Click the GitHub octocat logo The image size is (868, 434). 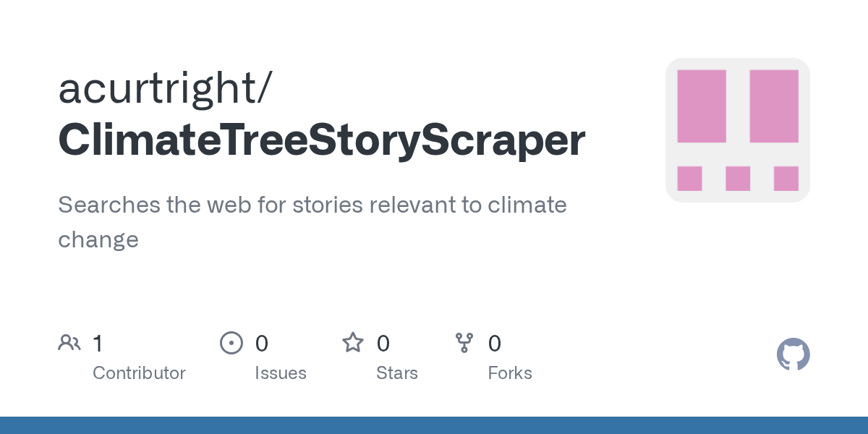tap(793, 354)
